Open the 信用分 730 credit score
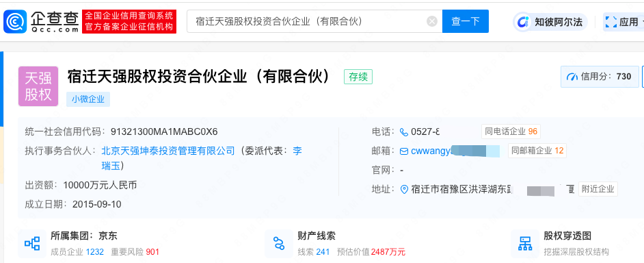The image size is (644, 263). 600,77
